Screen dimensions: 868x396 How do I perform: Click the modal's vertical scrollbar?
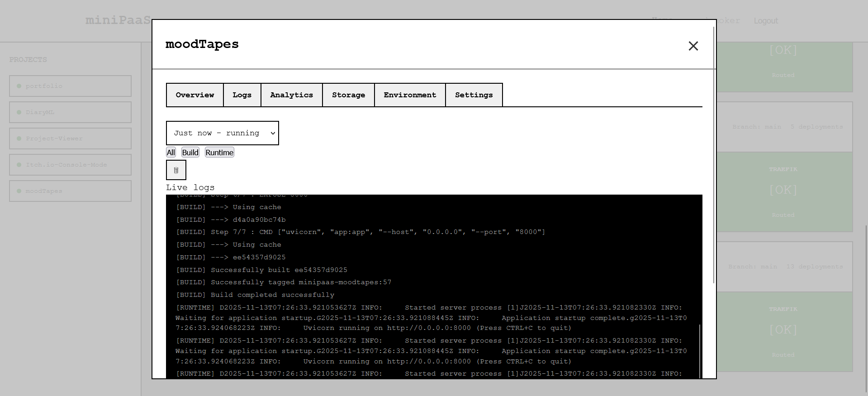pos(714,154)
